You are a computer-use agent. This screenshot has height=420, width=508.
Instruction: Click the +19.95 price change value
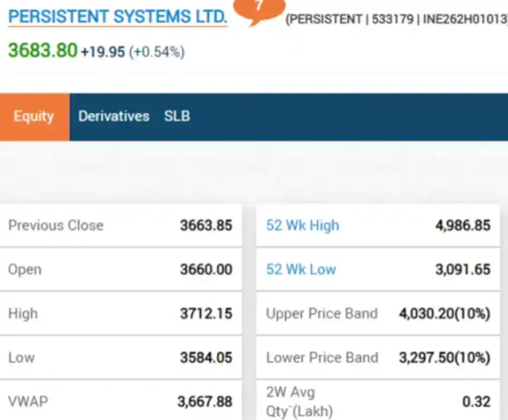click(103, 52)
